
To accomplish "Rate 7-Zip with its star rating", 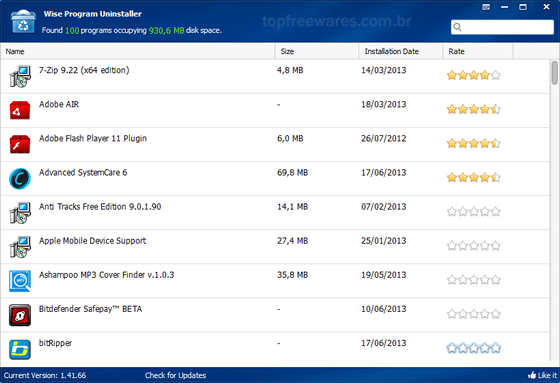I will [x=474, y=75].
